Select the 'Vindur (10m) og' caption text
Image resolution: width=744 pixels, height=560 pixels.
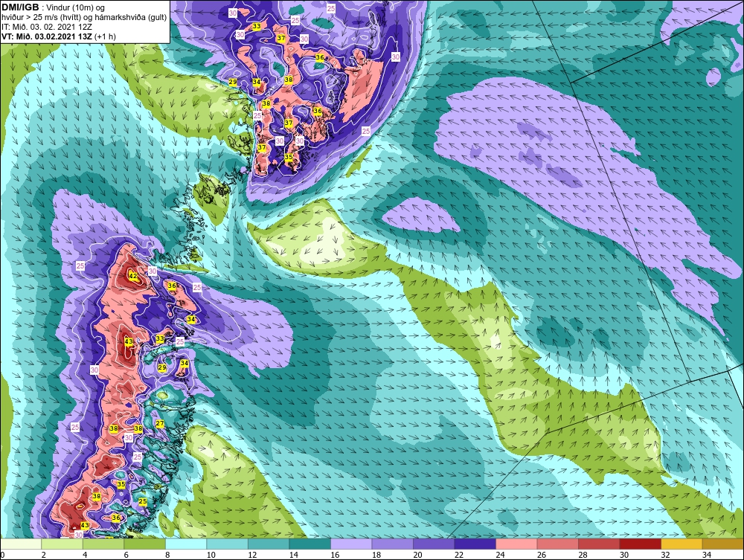coord(77,7)
